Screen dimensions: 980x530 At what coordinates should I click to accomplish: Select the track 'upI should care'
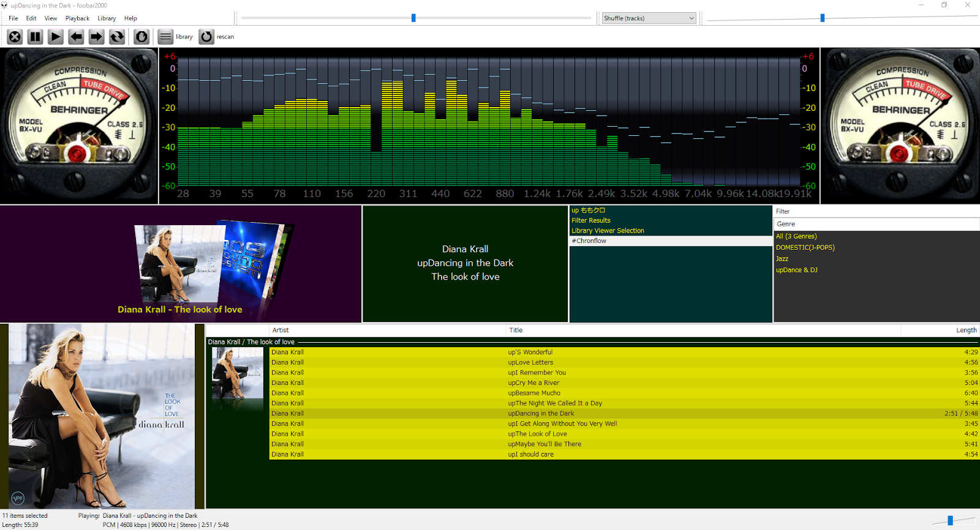point(624,454)
